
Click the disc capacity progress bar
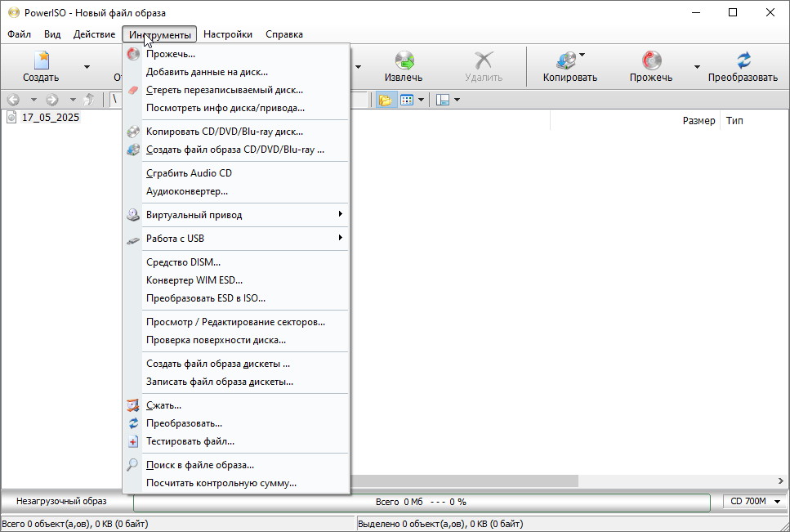point(422,502)
